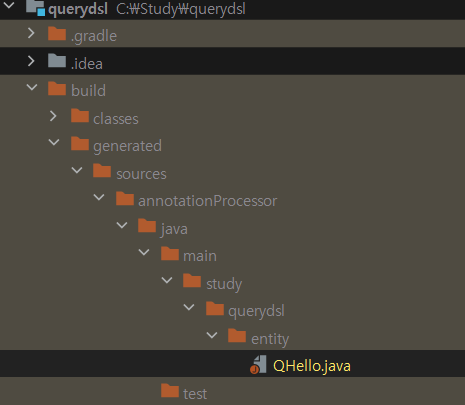Collapse the build folder chevron

(x=32, y=87)
